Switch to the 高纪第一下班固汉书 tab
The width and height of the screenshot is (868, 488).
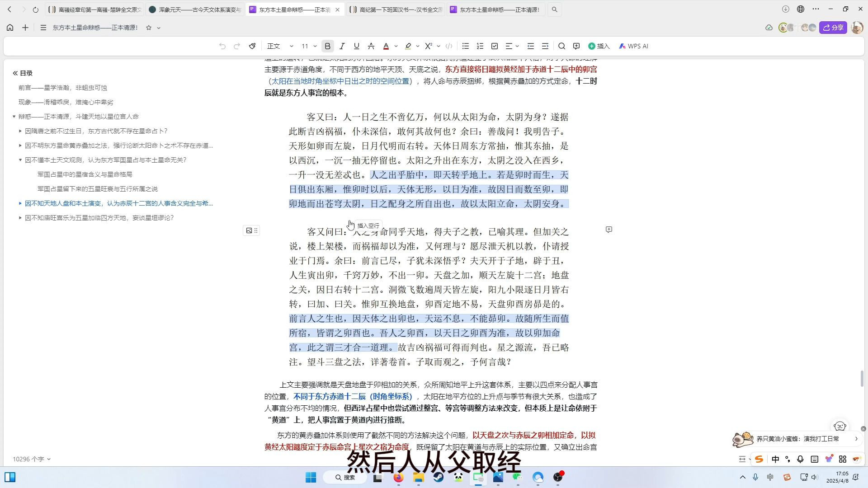(x=396, y=9)
